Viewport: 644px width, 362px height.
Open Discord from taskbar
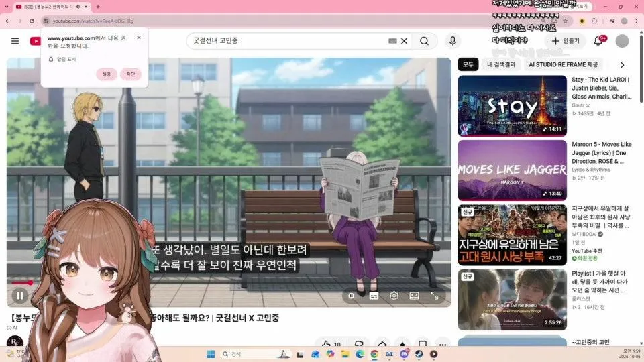click(x=404, y=354)
